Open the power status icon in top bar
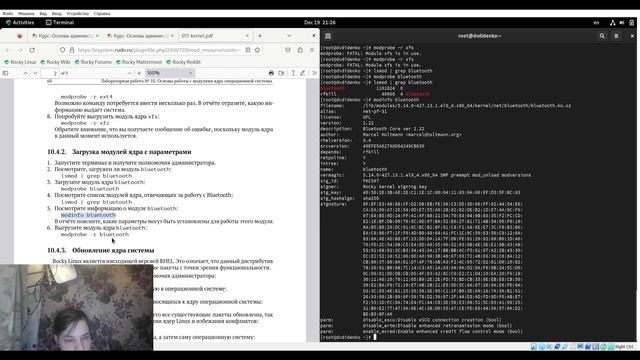 (x=631, y=23)
